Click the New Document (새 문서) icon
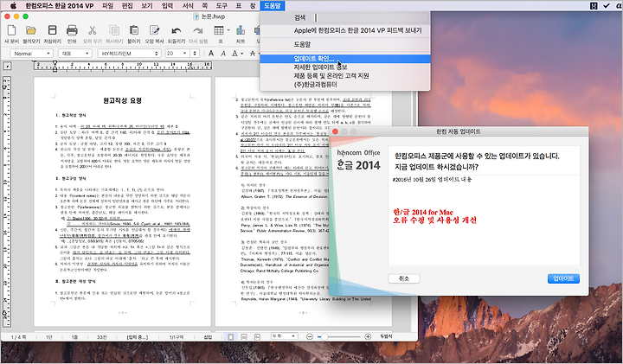623x364 pixels. click(x=11, y=30)
